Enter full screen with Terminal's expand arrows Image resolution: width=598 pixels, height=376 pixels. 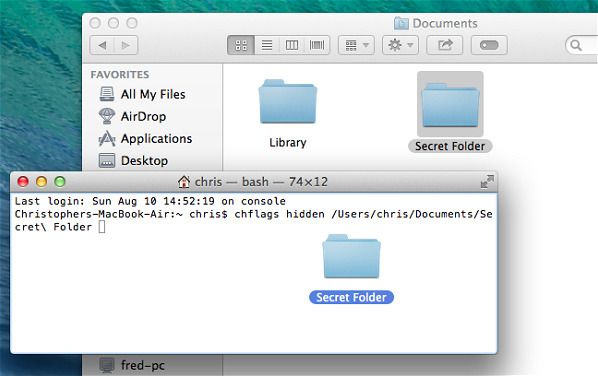point(487,182)
